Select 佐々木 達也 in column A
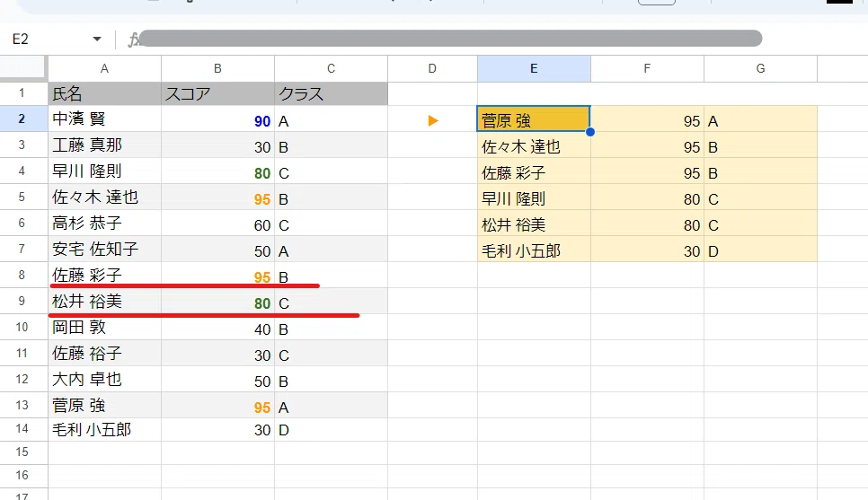 click(104, 197)
